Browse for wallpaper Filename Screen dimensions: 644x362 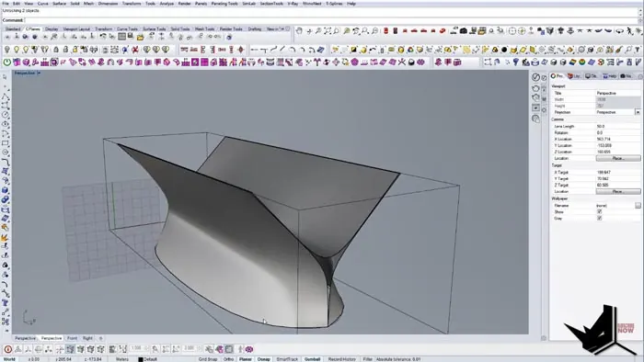[x=638, y=206]
